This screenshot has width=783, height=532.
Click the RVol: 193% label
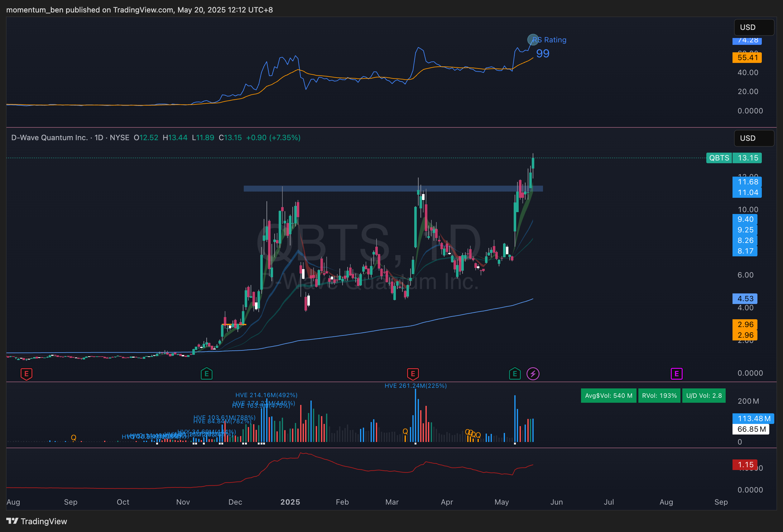[659, 396]
